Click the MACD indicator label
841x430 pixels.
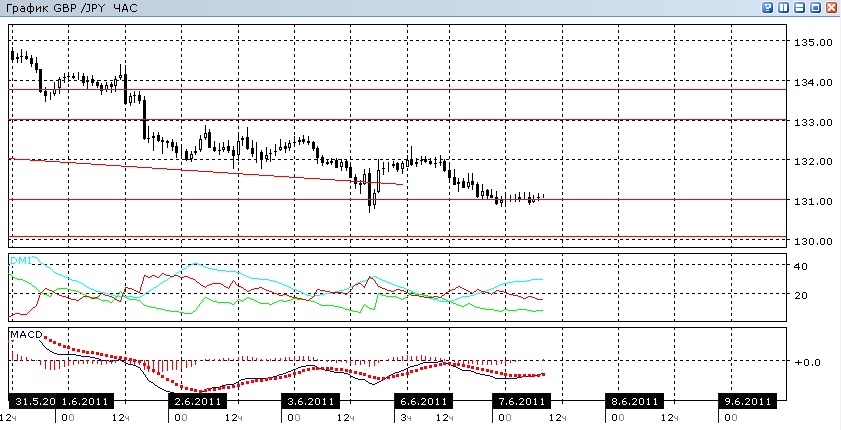26,335
